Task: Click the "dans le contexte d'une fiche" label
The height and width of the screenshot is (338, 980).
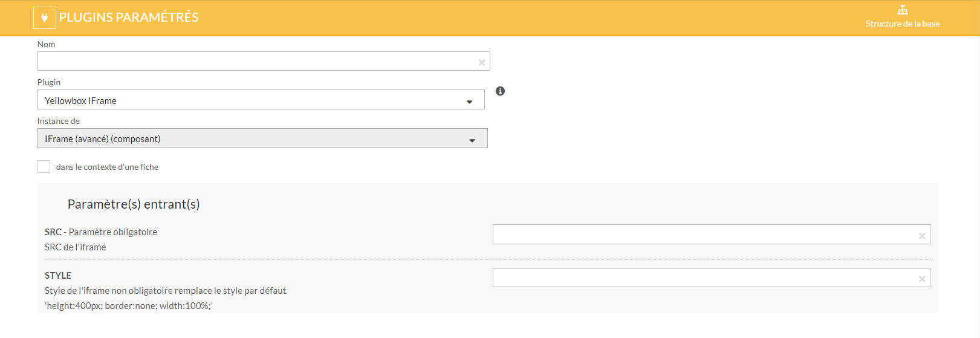Action: 107,167
